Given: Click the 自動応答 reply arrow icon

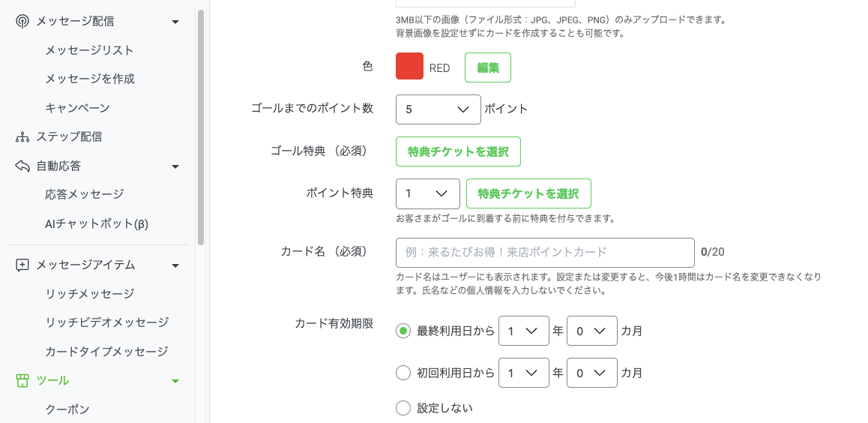Looking at the screenshot, I should point(22,166).
